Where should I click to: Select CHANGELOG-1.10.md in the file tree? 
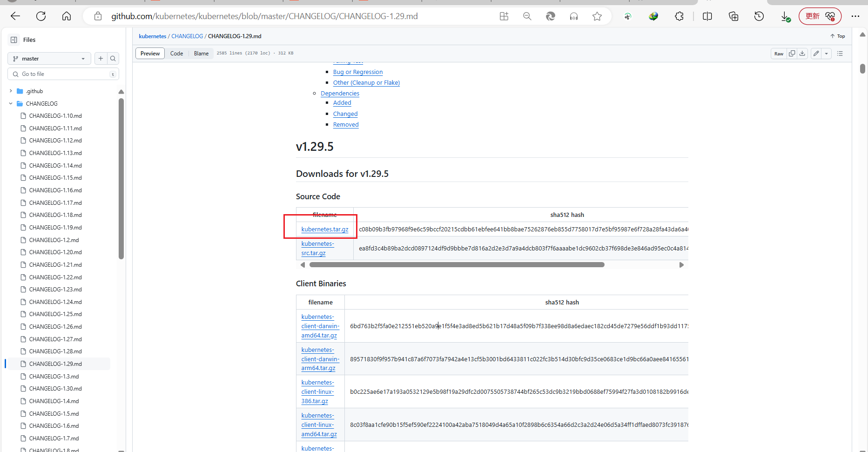55,116
